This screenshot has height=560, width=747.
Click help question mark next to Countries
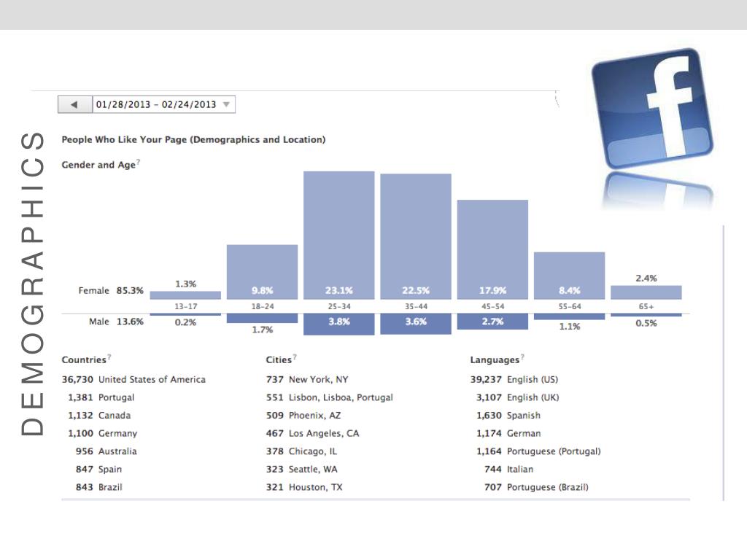coord(109,357)
